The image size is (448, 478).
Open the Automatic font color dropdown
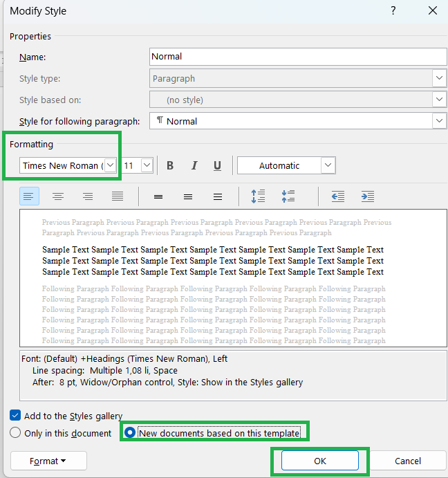328,165
